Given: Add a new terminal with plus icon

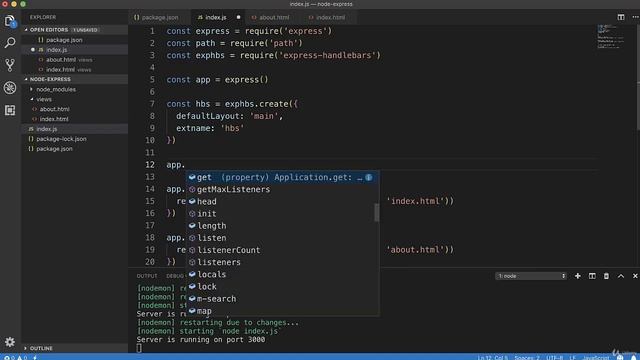Looking at the screenshot, I should 578,276.
